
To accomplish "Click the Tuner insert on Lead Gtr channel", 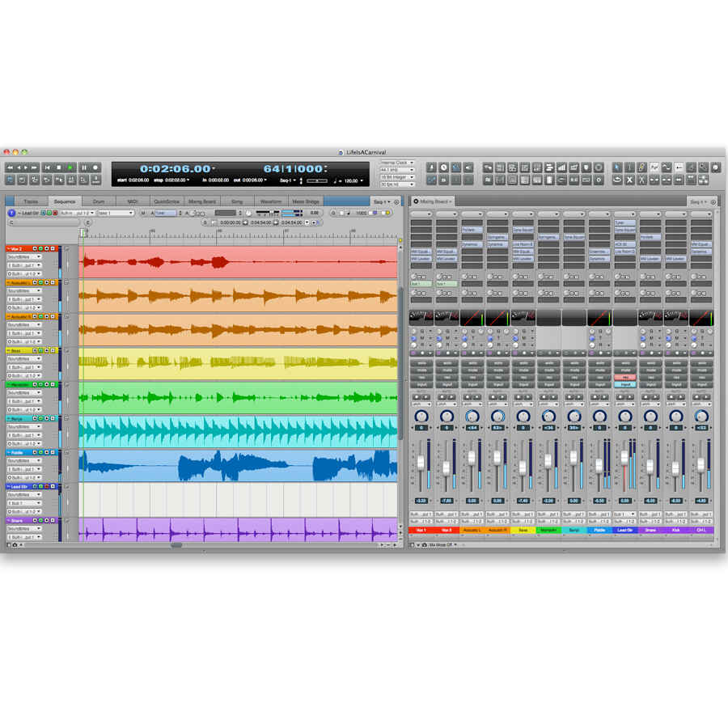I will coord(625,223).
